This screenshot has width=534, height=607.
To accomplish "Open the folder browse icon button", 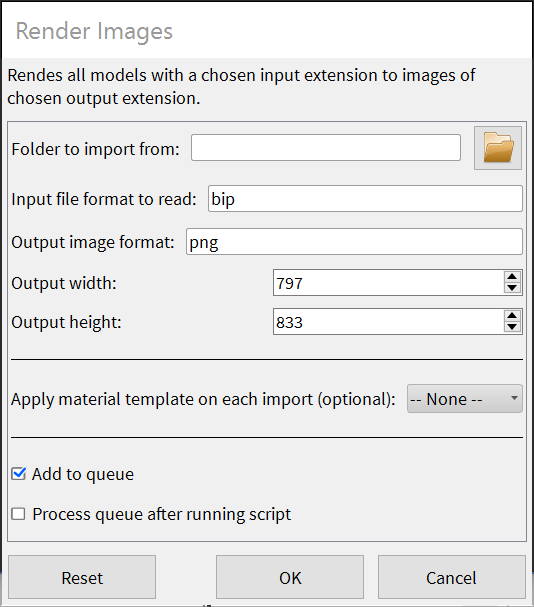I will (x=498, y=148).
